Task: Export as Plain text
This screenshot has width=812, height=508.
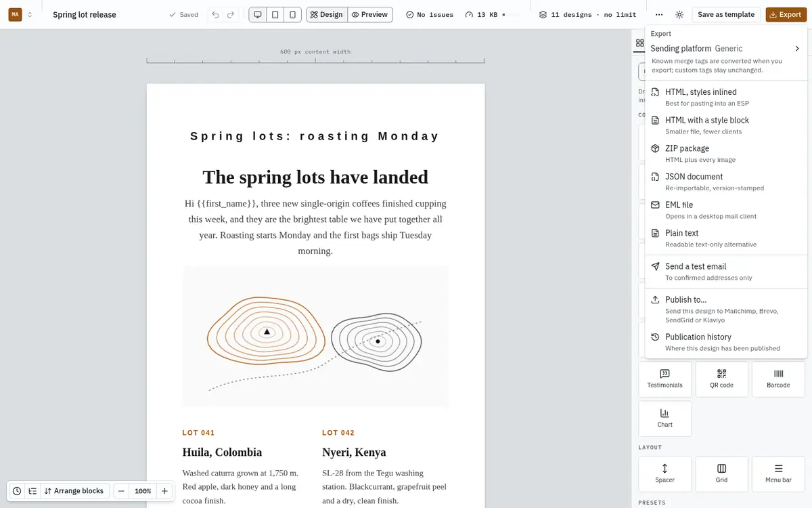Action: 726,238
